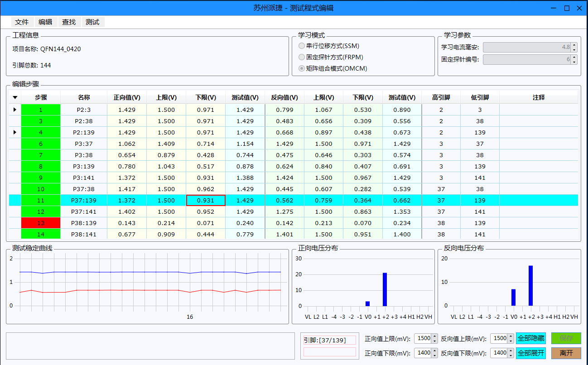Click the tall +2 bar in 正向电压分布
The width and height of the screenshot is (588, 365).
pyautogui.click(x=385, y=289)
